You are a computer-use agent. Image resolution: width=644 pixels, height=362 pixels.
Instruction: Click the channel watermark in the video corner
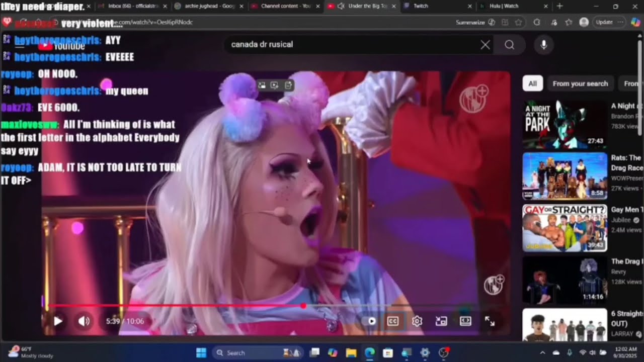click(x=494, y=285)
